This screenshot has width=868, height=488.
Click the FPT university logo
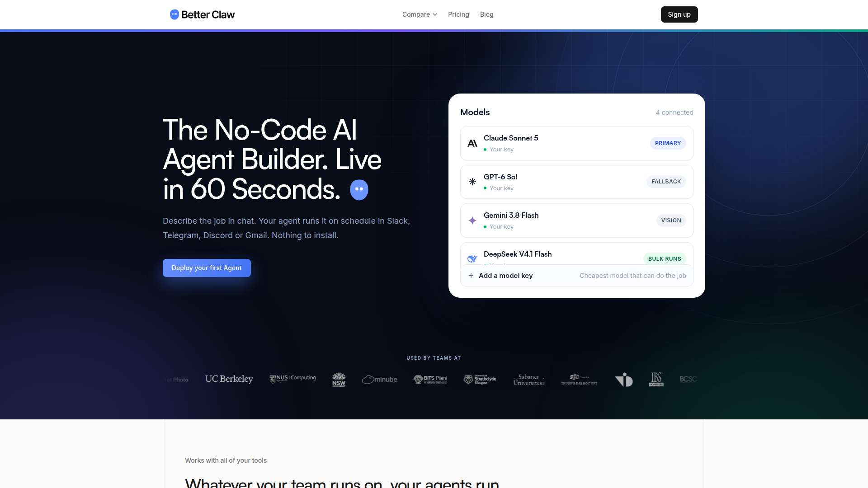[x=579, y=380]
